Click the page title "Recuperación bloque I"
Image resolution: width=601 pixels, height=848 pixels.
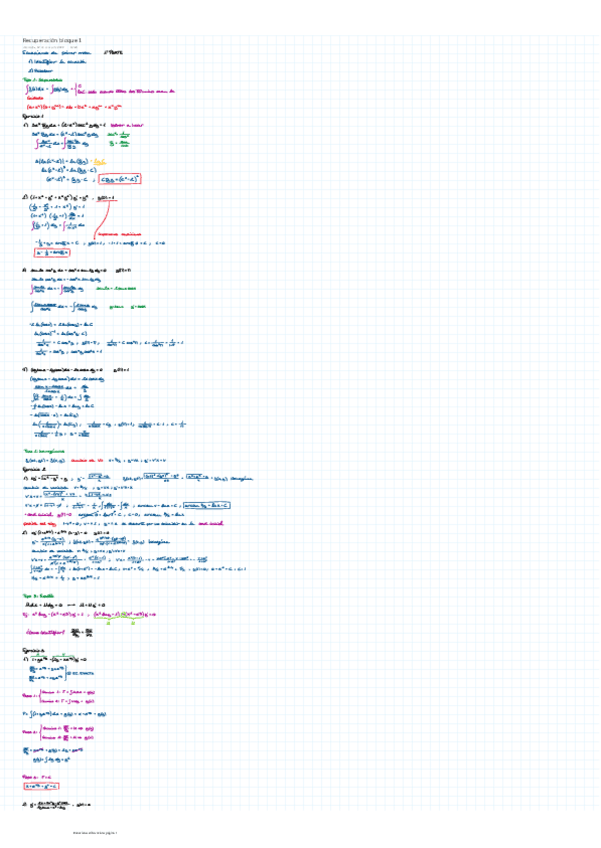(52, 40)
